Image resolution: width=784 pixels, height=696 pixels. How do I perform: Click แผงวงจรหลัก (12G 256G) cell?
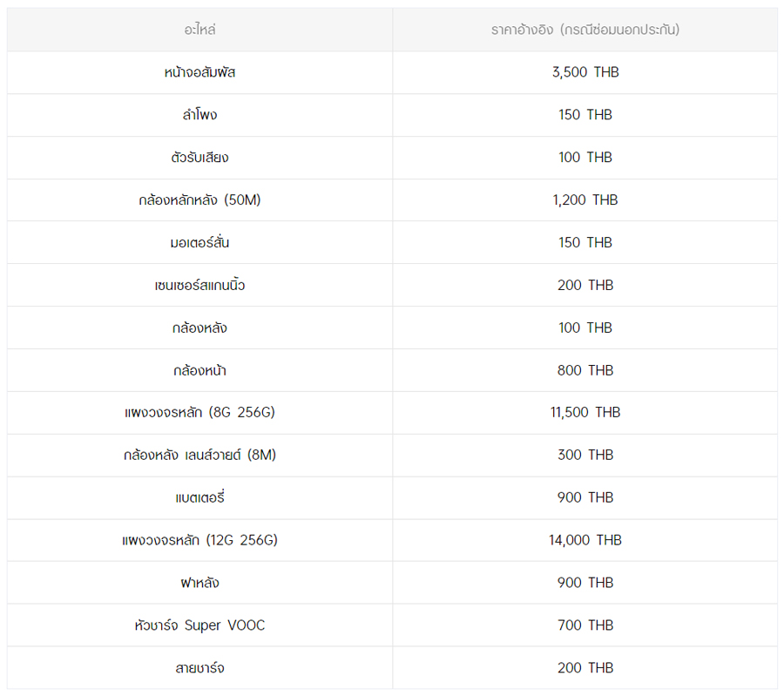tap(199, 540)
